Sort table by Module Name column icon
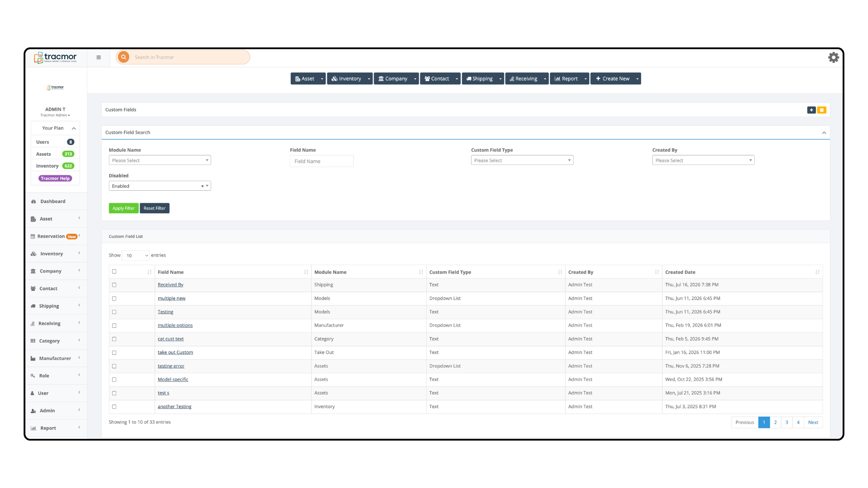Screen dimensions: 868x488 click(421, 272)
